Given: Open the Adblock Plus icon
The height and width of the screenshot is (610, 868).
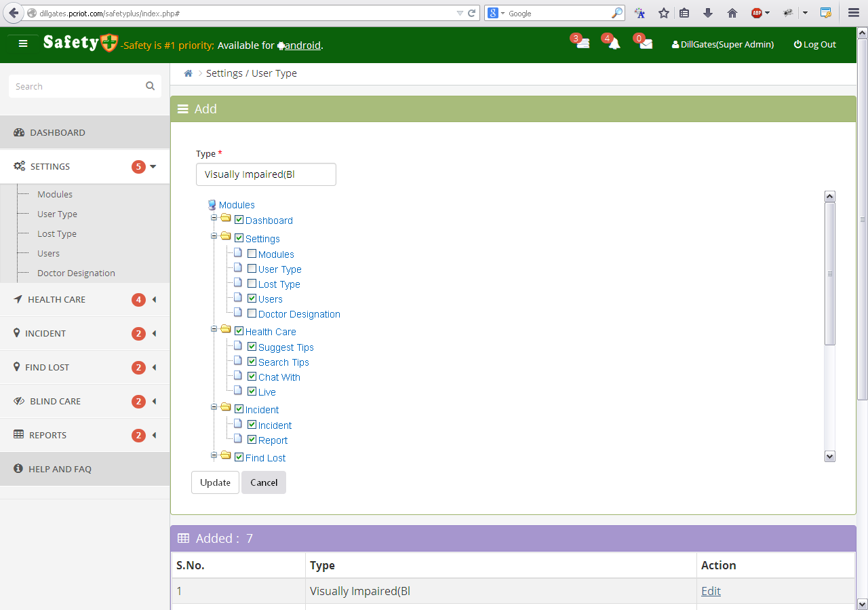Looking at the screenshot, I should (757, 13).
